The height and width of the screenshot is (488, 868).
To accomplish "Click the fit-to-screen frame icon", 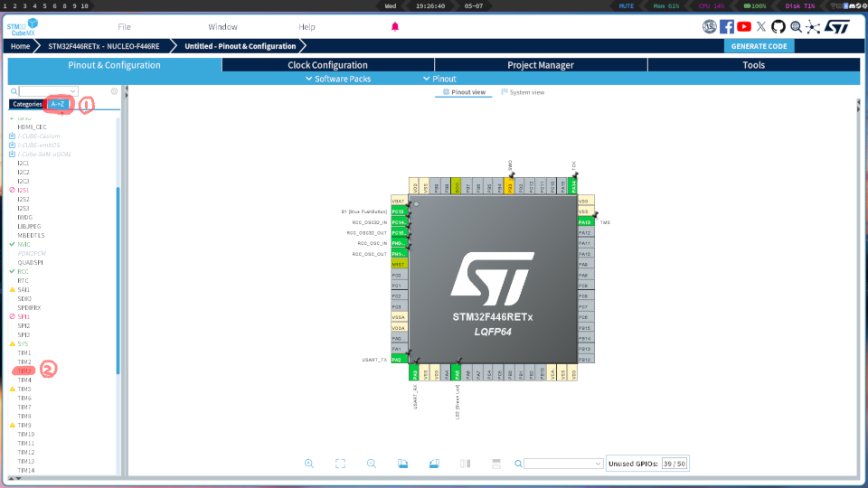I will click(340, 464).
